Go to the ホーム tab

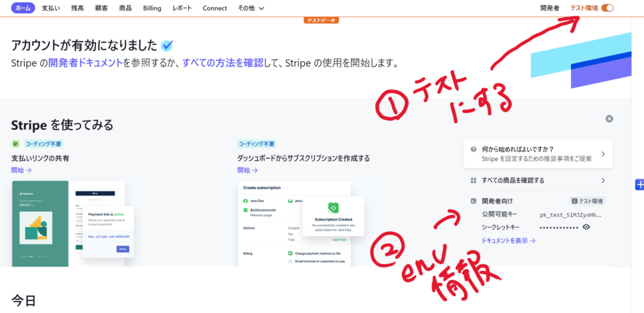coord(23,8)
